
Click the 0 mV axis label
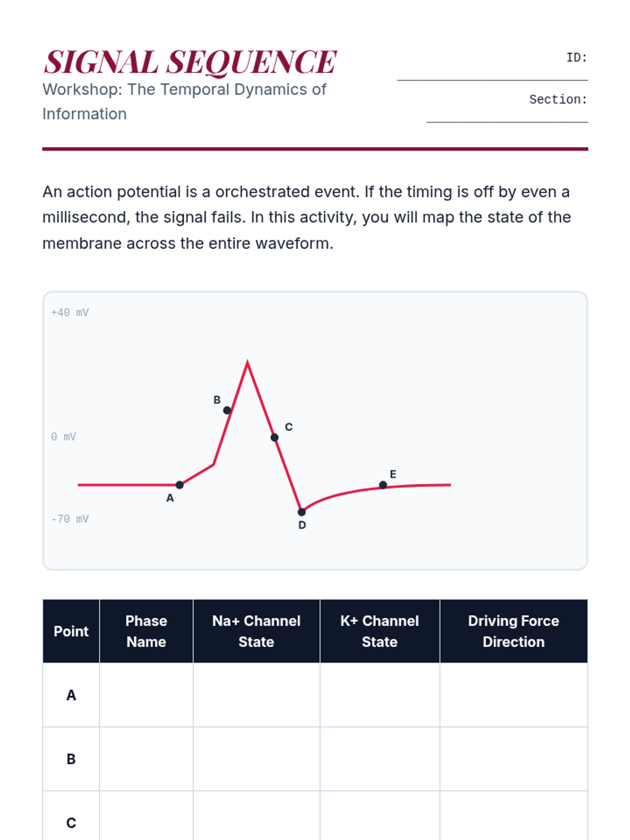[x=64, y=437]
